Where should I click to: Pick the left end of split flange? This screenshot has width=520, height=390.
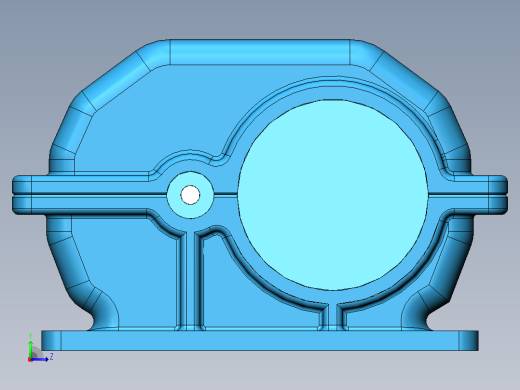22,195
